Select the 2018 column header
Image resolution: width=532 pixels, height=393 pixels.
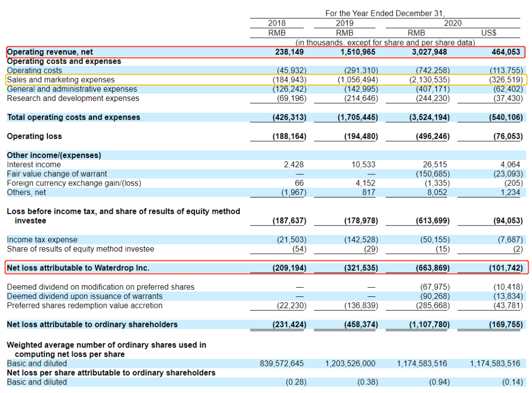tap(276, 23)
